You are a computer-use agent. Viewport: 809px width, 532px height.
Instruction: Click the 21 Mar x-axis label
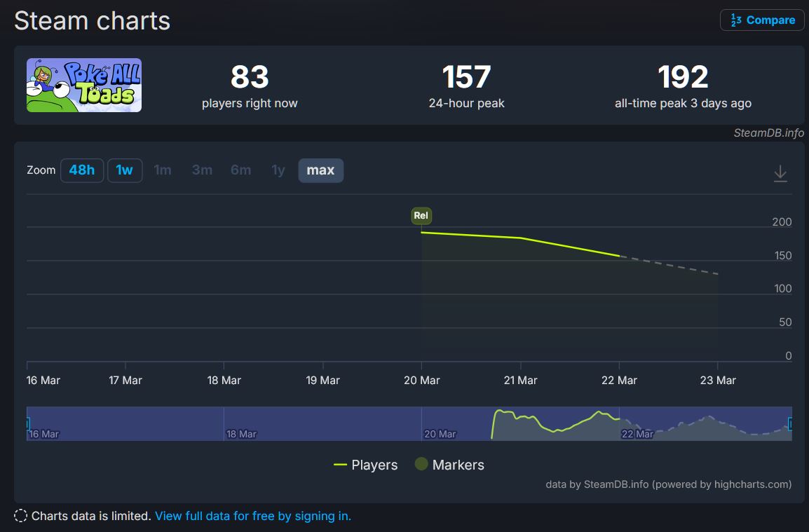pos(520,381)
